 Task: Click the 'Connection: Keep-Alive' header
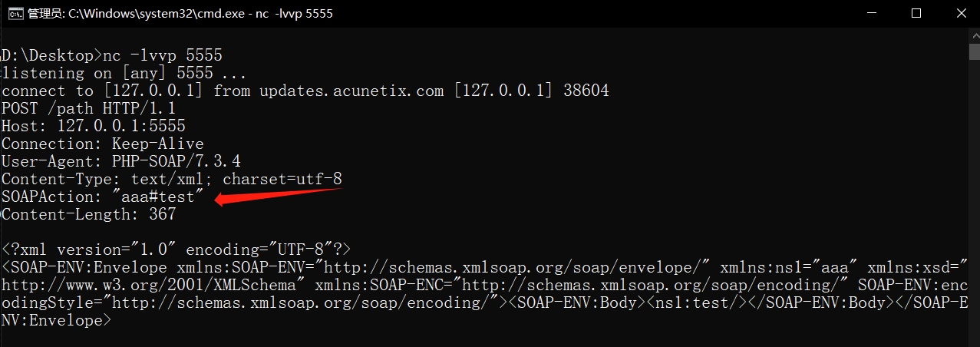(103, 144)
